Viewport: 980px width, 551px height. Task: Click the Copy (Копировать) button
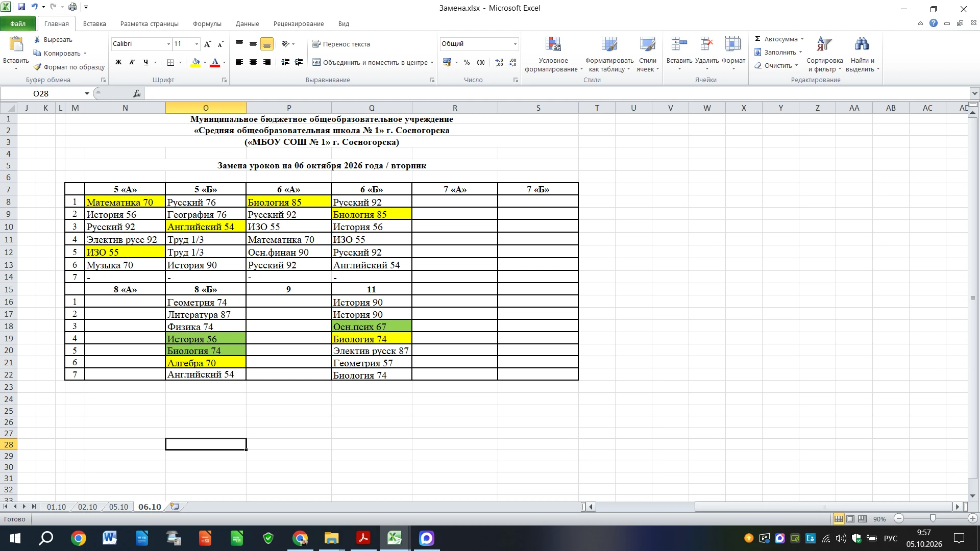60,53
